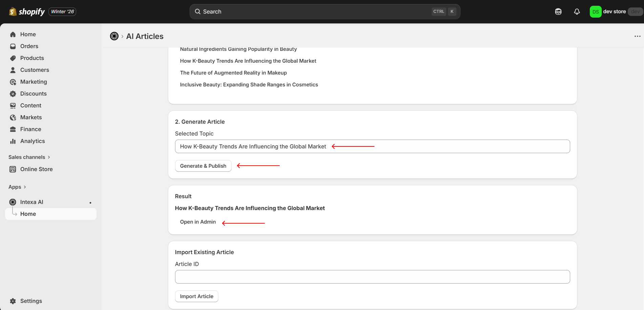This screenshot has width=644, height=310.
Task: Click the Shopify logo icon
Action: coord(13,12)
